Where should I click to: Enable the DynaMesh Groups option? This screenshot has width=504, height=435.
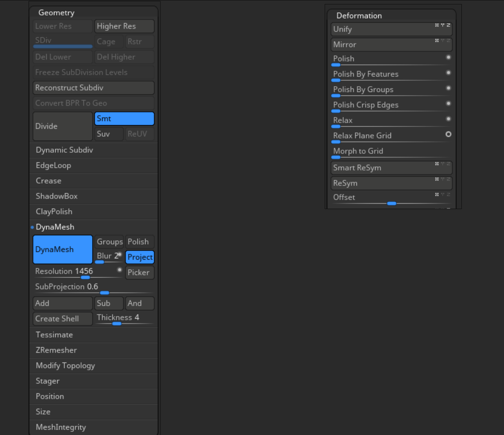tap(109, 242)
